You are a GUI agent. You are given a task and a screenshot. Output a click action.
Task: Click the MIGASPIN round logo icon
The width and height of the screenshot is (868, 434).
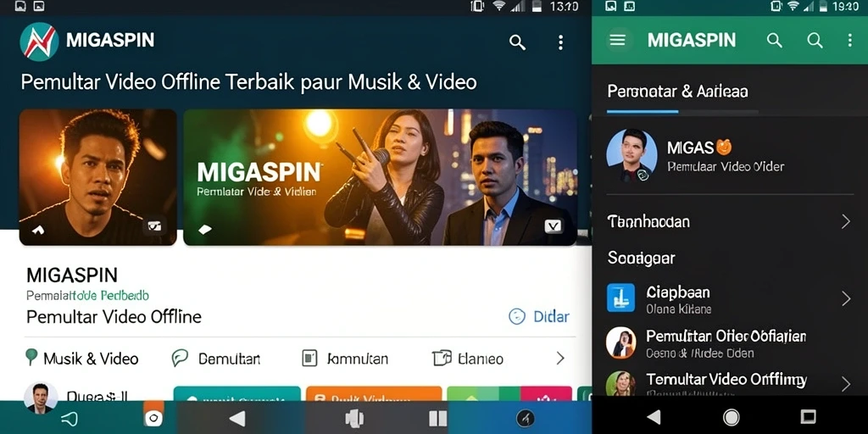point(39,42)
